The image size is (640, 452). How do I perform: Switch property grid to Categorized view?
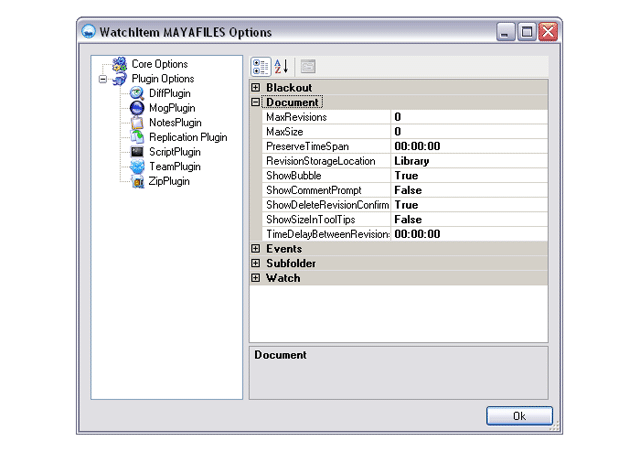260,67
